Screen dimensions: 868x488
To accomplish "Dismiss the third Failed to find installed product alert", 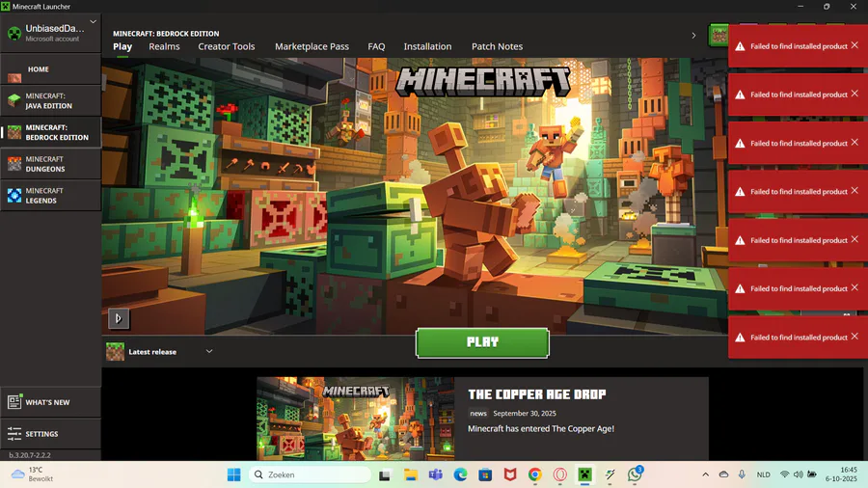I will coord(854,142).
